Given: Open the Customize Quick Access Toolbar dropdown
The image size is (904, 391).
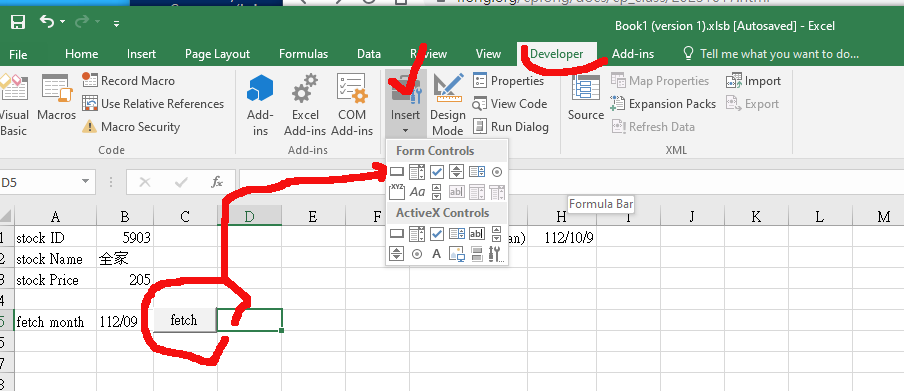Looking at the screenshot, I should coord(116,24).
